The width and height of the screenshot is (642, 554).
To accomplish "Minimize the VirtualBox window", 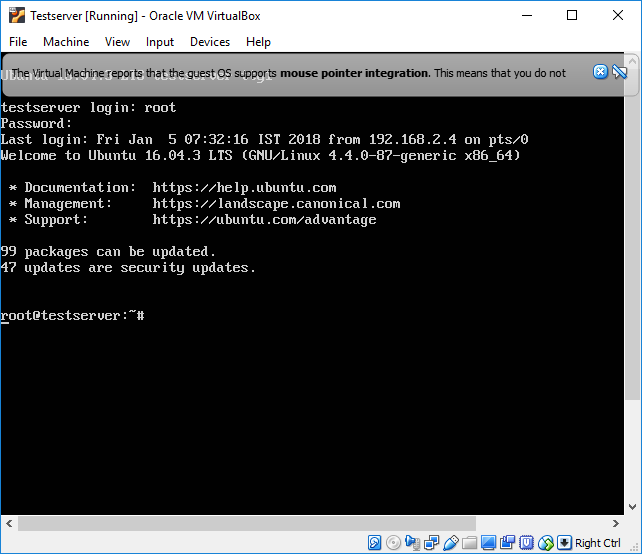I will coord(527,16).
